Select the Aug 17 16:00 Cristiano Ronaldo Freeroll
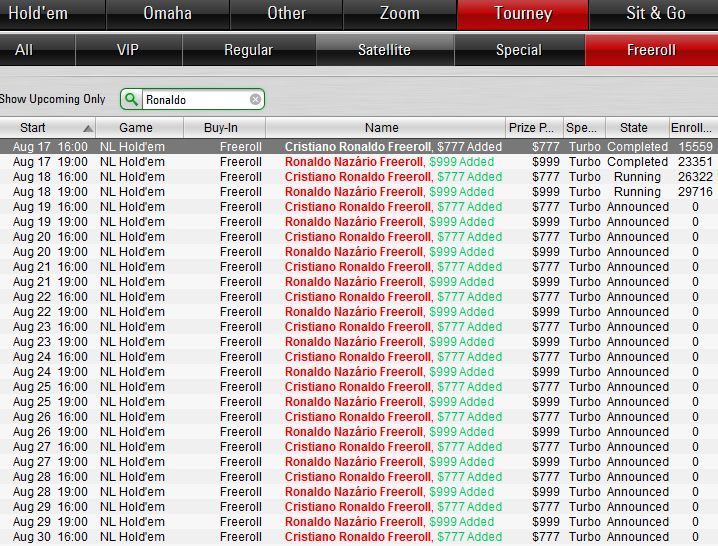 [359, 147]
